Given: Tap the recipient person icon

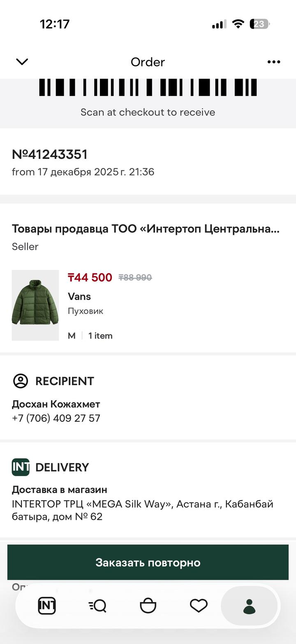Looking at the screenshot, I should coord(21,381).
